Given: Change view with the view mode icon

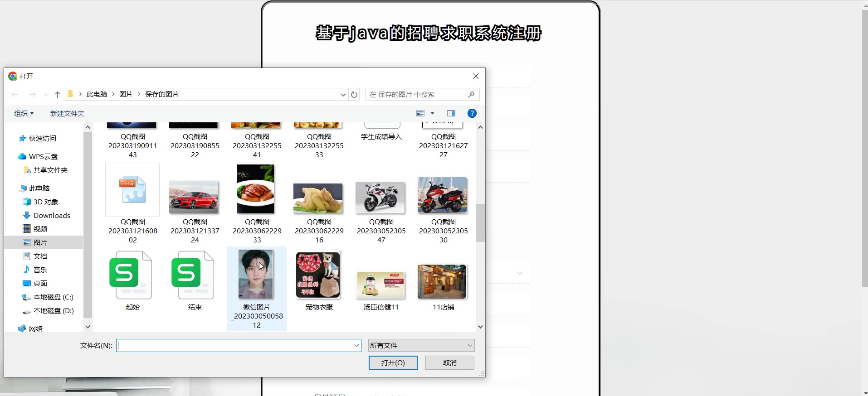Looking at the screenshot, I should [x=420, y=113].
